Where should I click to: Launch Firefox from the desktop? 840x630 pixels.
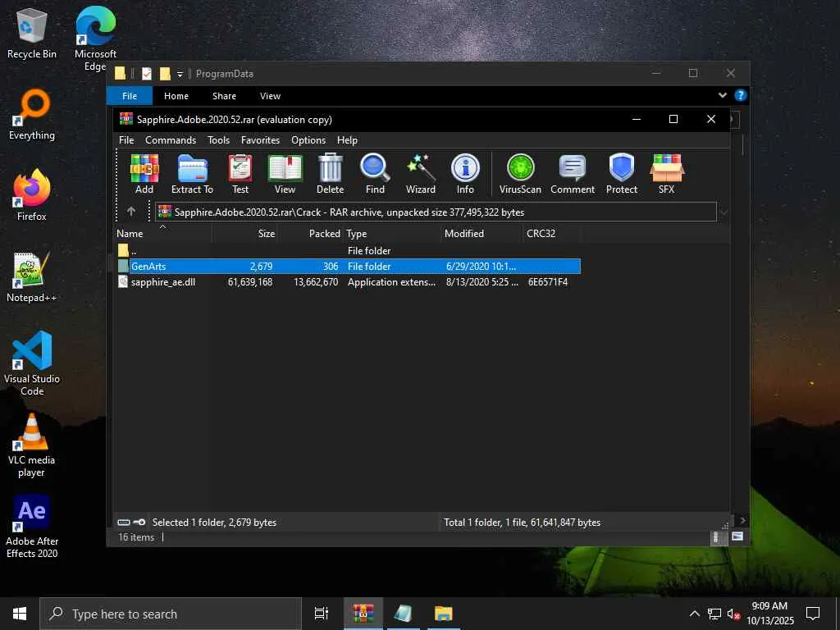pyautogui.click(x=32, y=195)
